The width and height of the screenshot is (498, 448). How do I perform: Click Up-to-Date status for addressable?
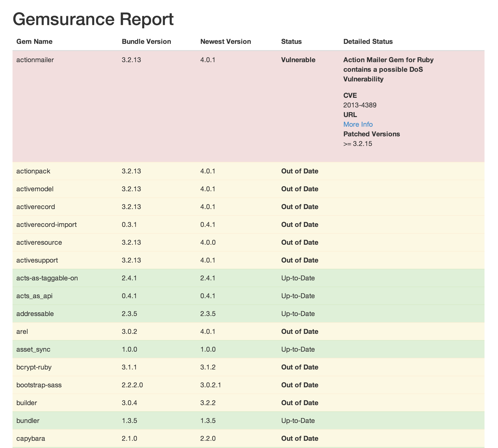[x=298, y=314]
